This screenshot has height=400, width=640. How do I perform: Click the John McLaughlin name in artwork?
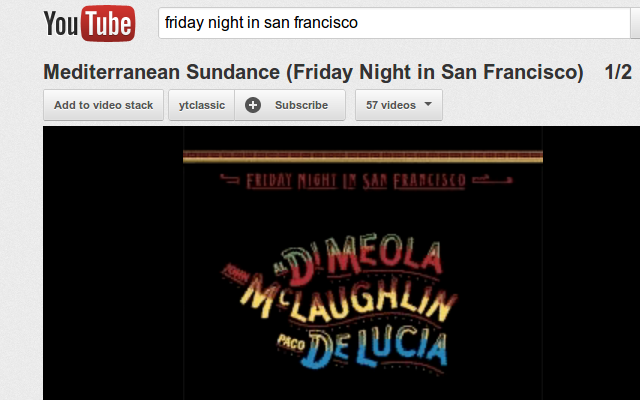341,294
